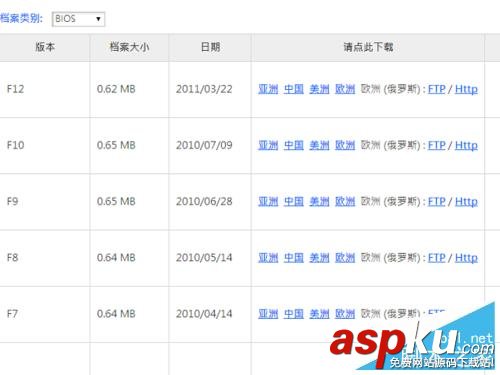Screen dimensions: 500x375
Task: Click the 日期 column header
Action: coord(210,47)
